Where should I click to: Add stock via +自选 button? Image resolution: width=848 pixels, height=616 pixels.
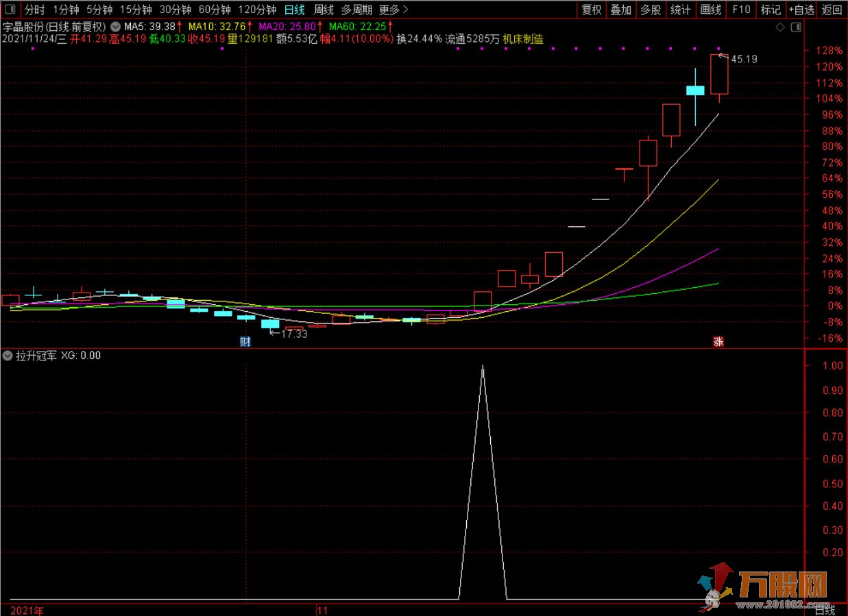(801, 10)
